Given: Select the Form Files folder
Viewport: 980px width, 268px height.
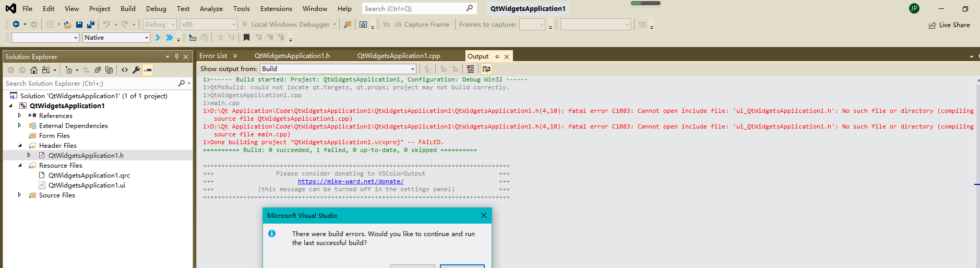Looking at the screenshot, I should (54, 136).
